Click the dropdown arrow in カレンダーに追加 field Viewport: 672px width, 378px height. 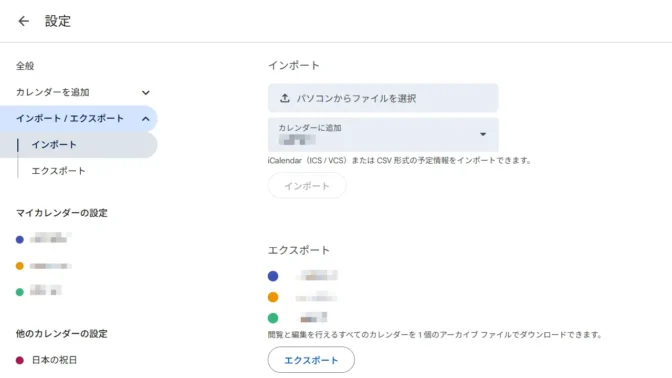pyautogui.click(x=483, y=135)
